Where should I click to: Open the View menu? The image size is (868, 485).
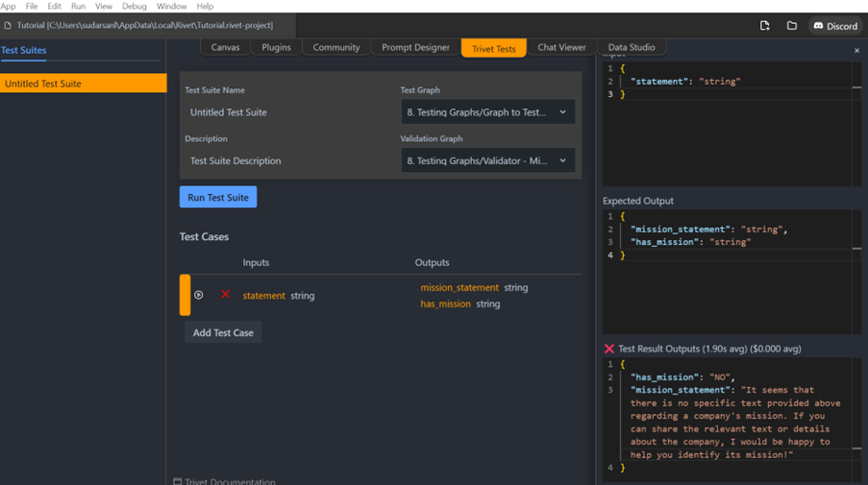(x=104, y=6)
